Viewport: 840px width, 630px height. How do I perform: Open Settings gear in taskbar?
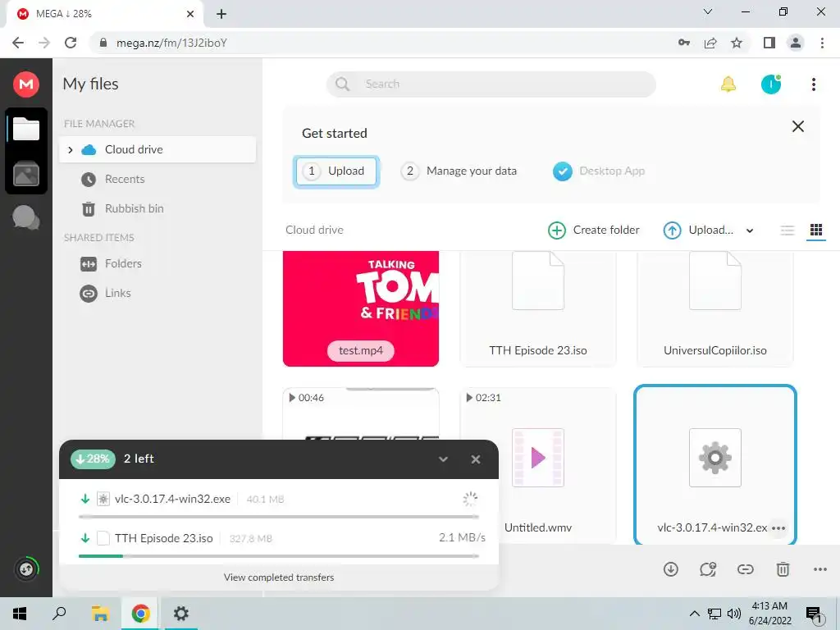point(181,614)
